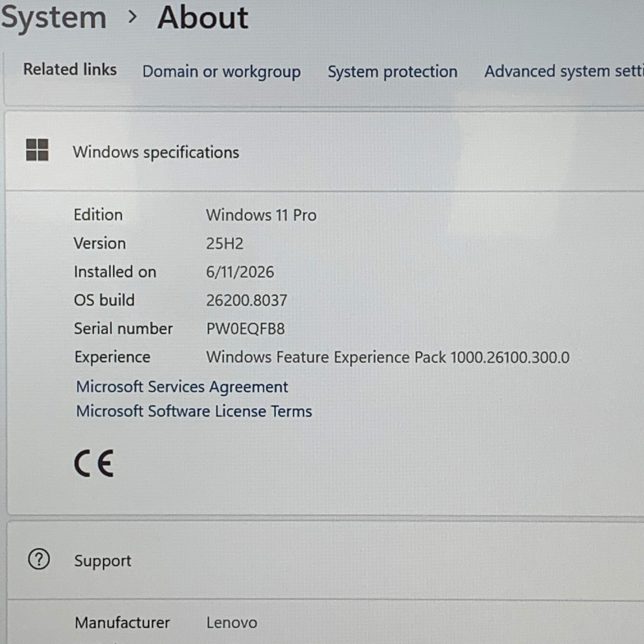Select the Edition label

pyautogui.click(x=98, y=215)
